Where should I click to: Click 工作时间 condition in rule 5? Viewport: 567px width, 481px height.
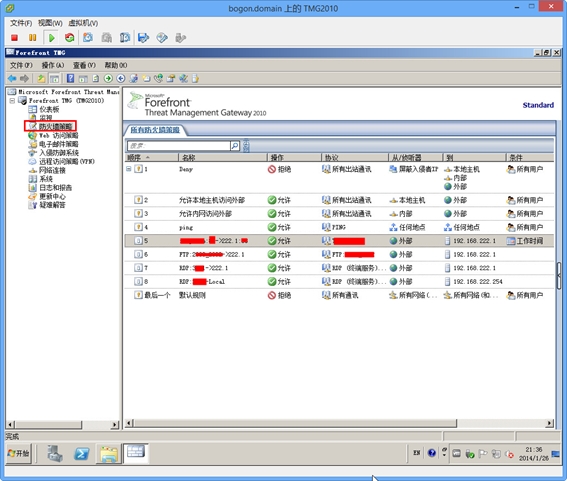(525, 241)
